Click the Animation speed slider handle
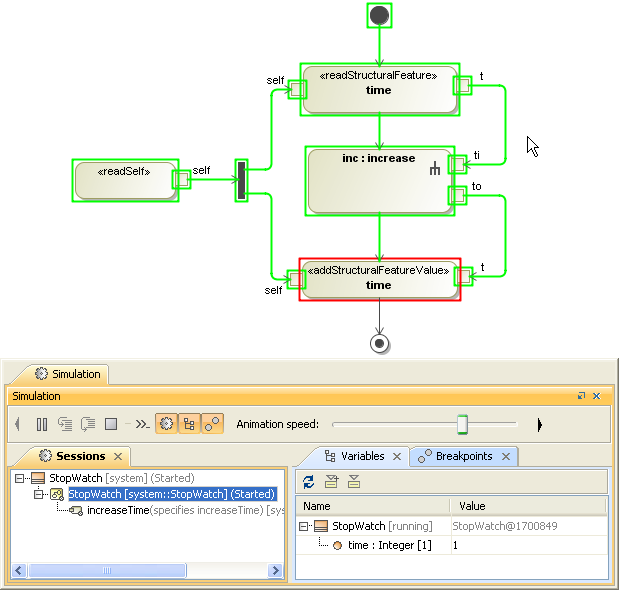Image resolution: width=621 pixels, height=592 pixels. coord(462,425)
